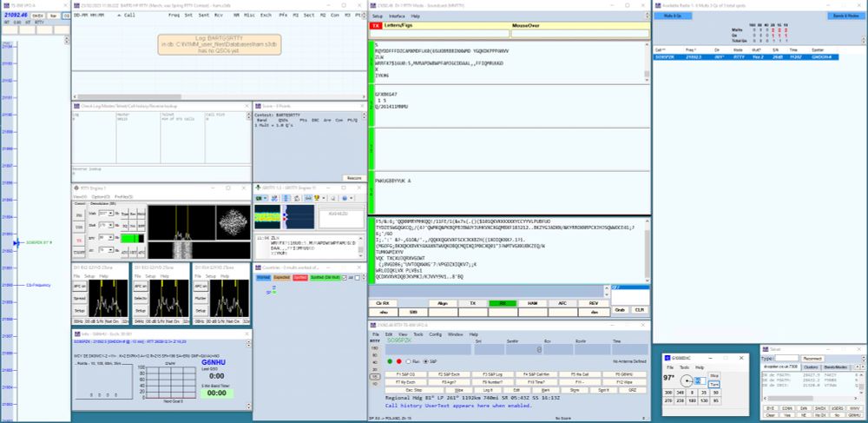
Task: Toggle the SQ button in MMTTY engine
Action: click(x=125, y=226)
